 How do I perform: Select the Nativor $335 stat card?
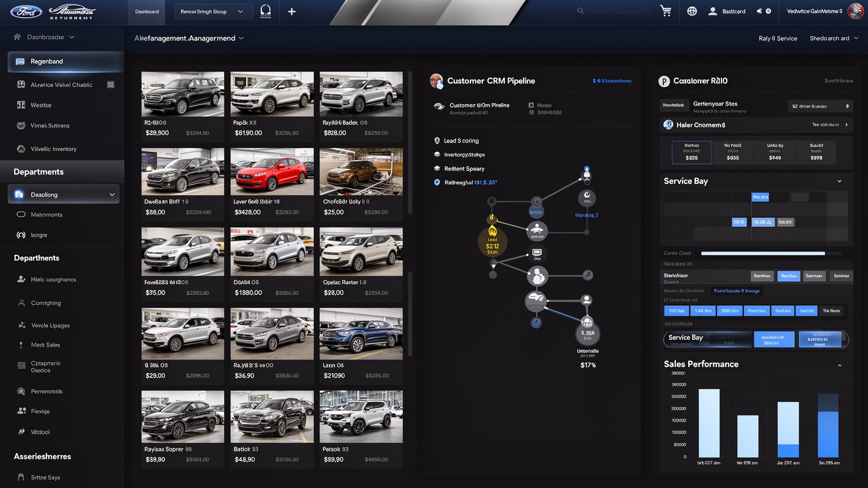[x=691, y=152]
